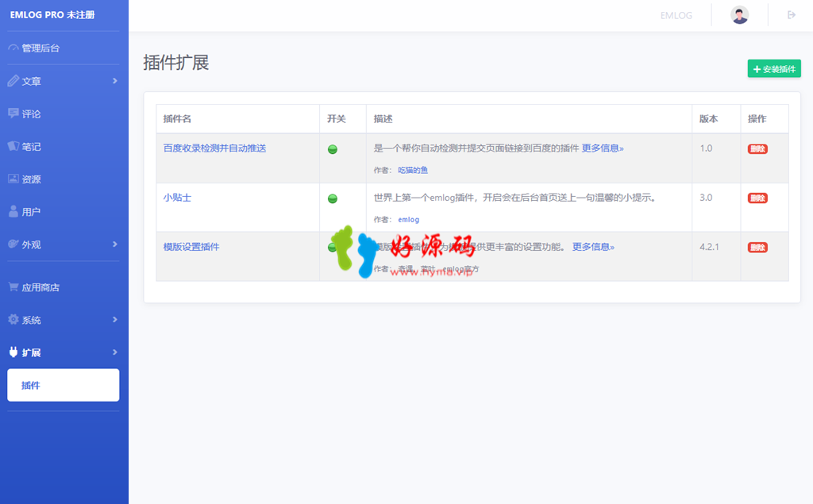Image resolution: width=813 pixels, height=504 pixels.
Task: Select the 插件 submenu item
Action: point(64,385)
